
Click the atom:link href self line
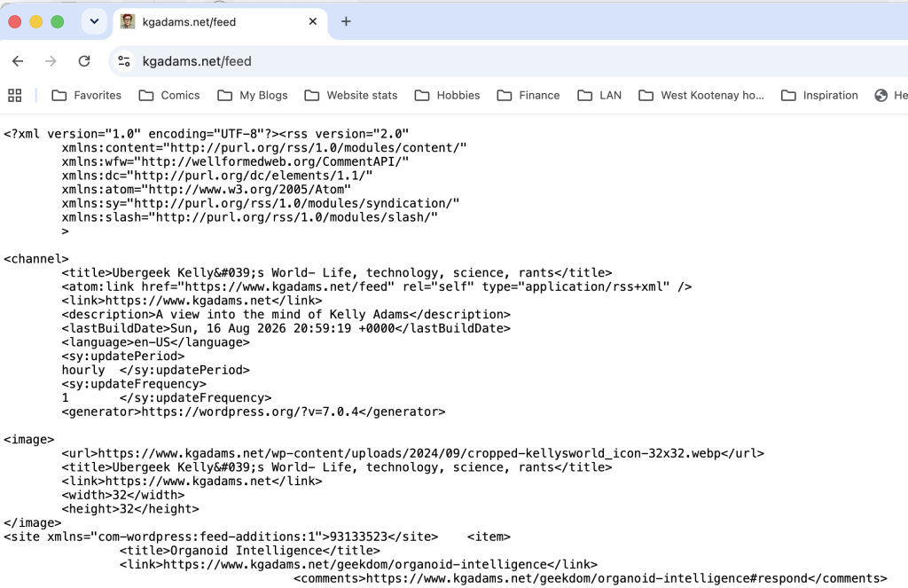click(x=376, y=286)
